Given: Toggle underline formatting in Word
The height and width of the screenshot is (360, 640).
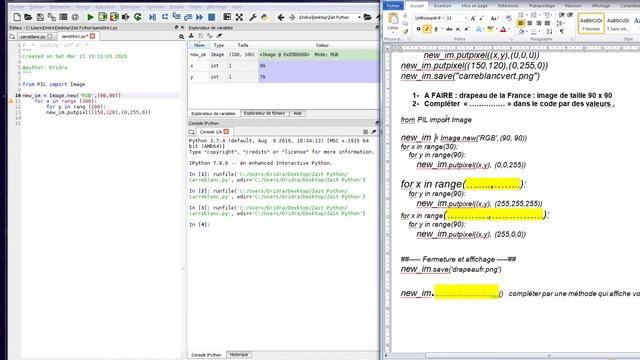Looking at the screenshot, I should [436, 29].
